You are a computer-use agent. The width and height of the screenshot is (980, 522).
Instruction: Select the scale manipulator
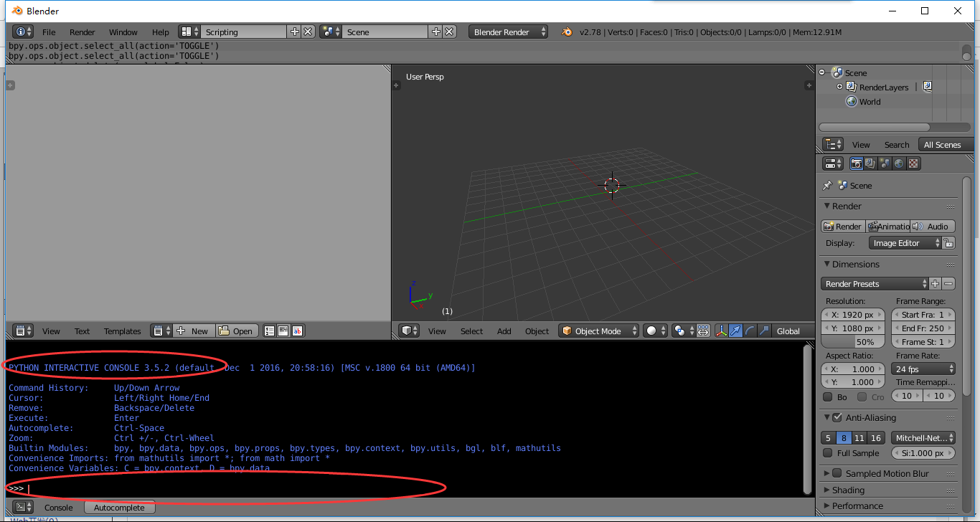(x=763, y=331)
